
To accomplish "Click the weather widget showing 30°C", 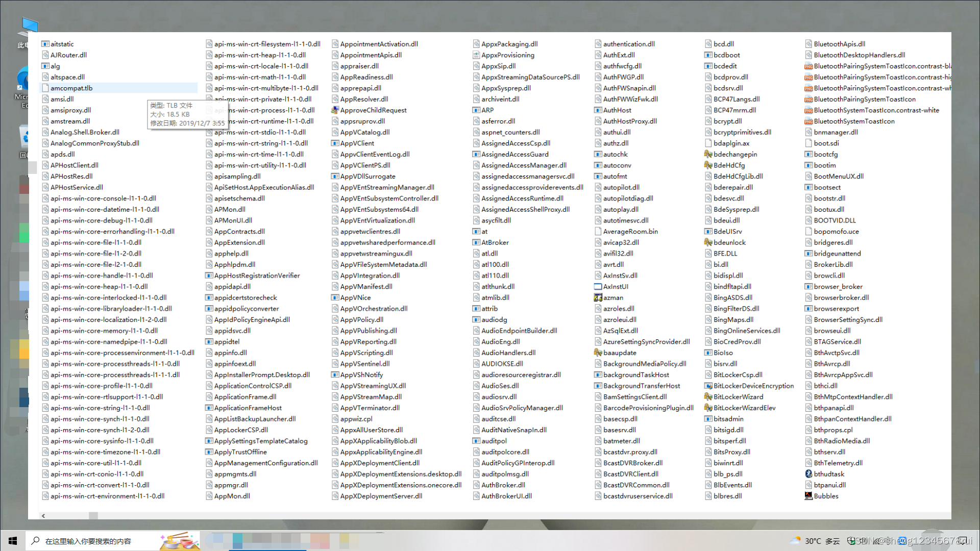I will (x=814, y=541).
